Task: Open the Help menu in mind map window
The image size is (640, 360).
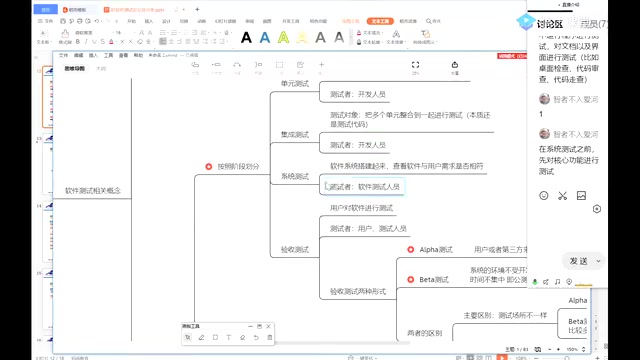Action: 139,55
